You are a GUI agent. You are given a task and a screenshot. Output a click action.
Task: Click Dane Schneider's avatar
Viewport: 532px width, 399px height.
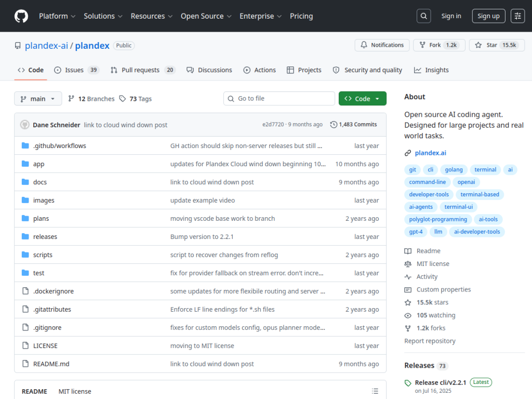[x=25, y=125]
